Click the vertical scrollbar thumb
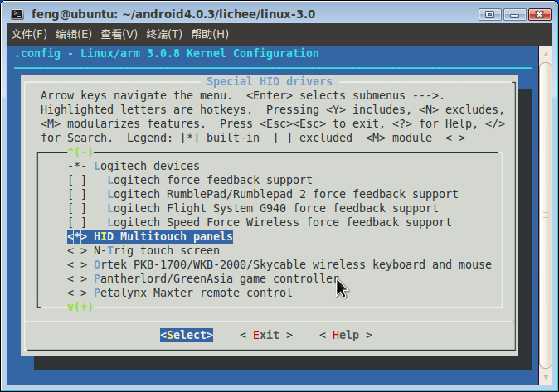The height and width of the screenshot is (392, 559). pos(546,215)
